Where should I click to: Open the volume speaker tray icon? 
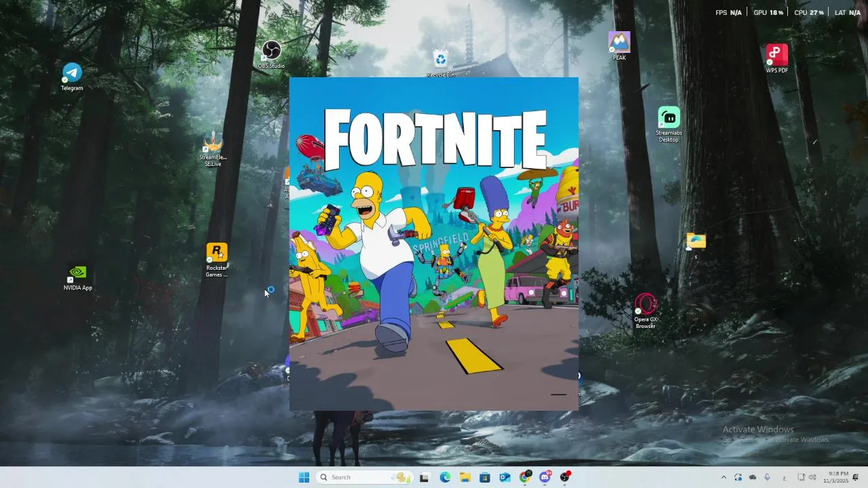(812, 477)
